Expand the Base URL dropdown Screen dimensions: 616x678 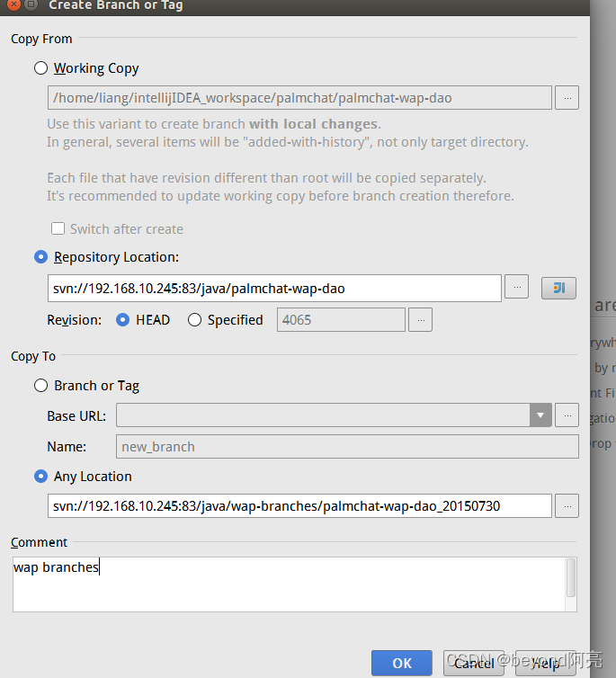click(x=540, y=415)
